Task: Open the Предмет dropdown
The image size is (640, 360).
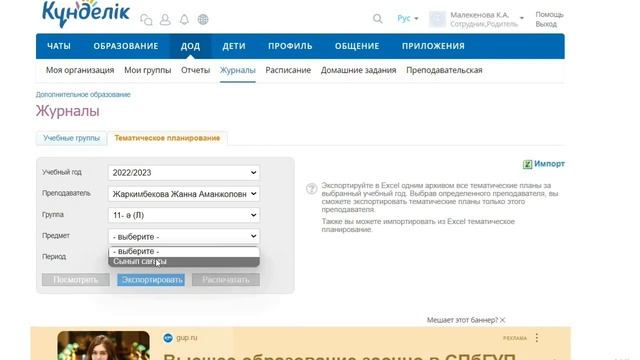Action: 184,236
